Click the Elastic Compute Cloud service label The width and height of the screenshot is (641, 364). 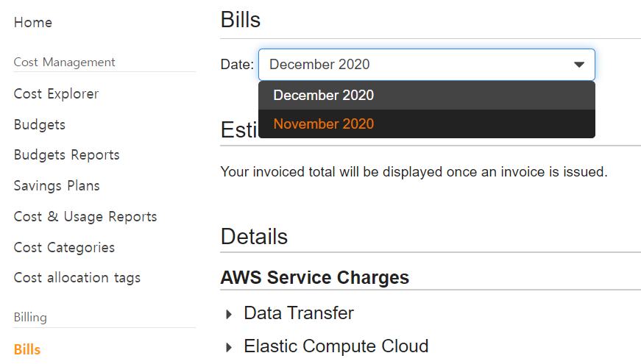pyautogui.click(x=336, y=346)
